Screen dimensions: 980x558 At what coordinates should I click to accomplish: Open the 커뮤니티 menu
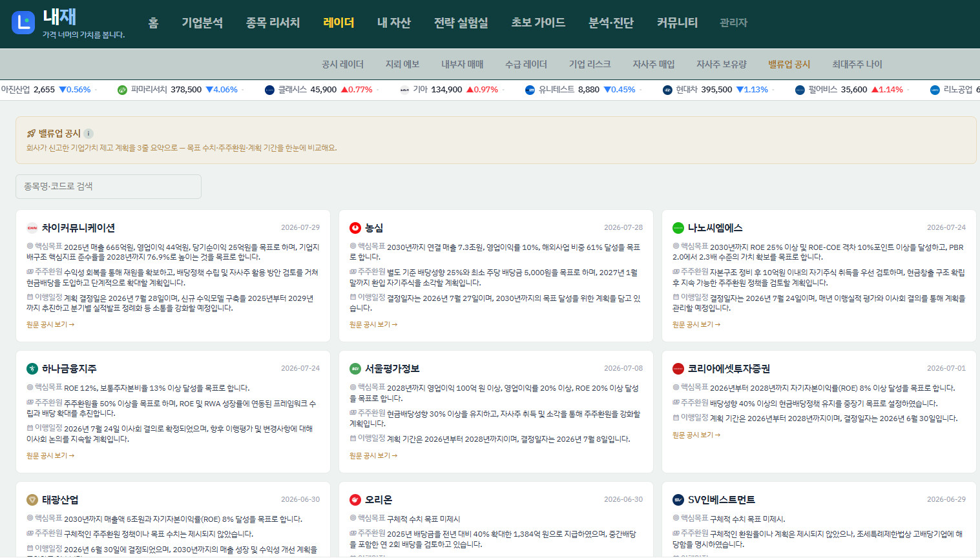tap(677, 23)
